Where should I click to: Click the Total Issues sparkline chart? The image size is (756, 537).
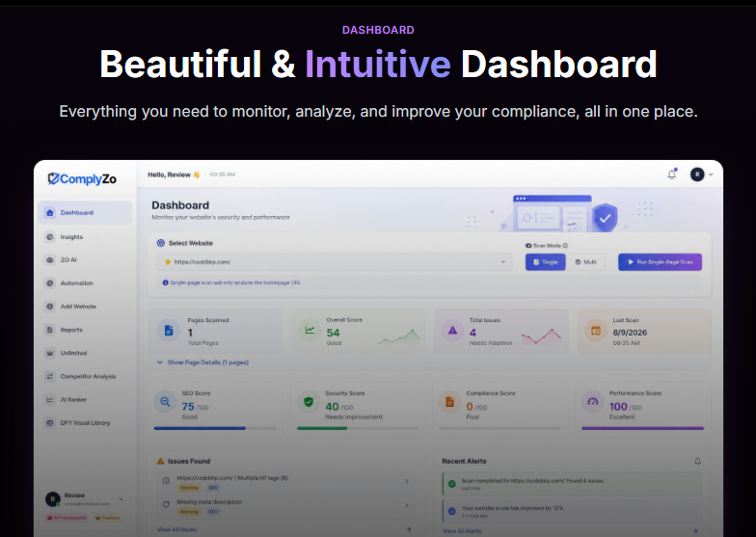(x=542, y=336)
